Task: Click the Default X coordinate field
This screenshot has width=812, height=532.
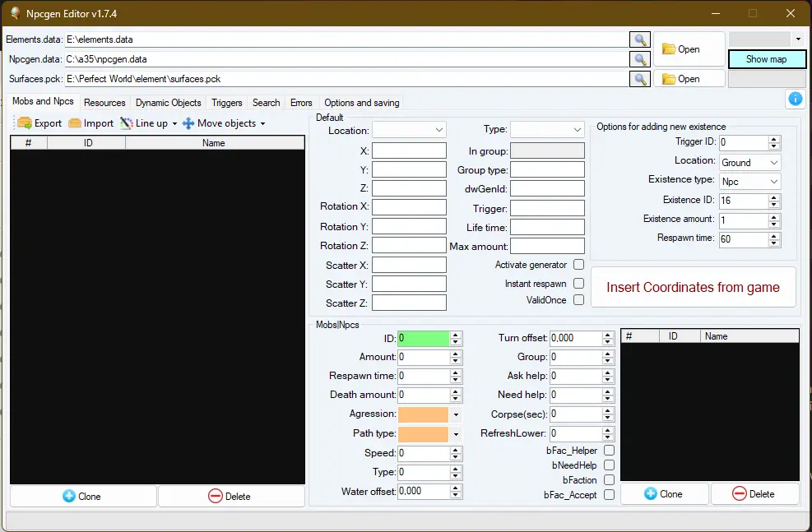Action: (x=409, y=150)
